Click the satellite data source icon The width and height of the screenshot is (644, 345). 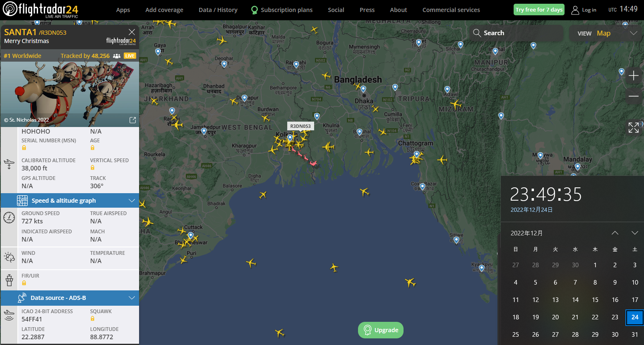[x=22, y=298]
